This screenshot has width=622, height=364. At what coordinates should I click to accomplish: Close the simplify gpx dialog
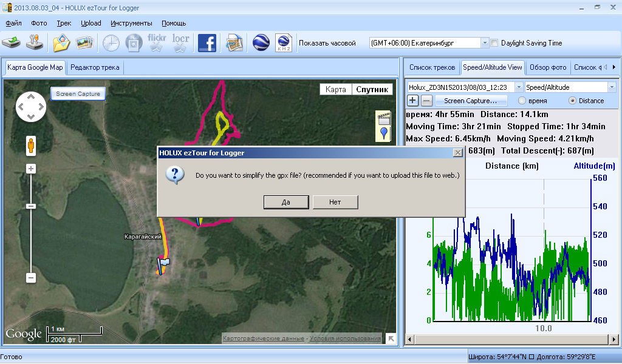(x=458, y=152)
